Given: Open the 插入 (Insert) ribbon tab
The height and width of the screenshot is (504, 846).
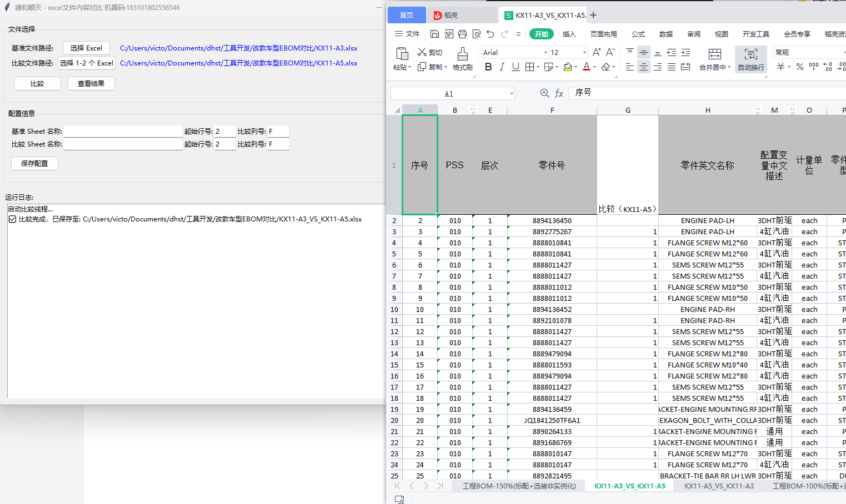Looking at the screenshot, I should pyautogui.click(x=569, y=34).
